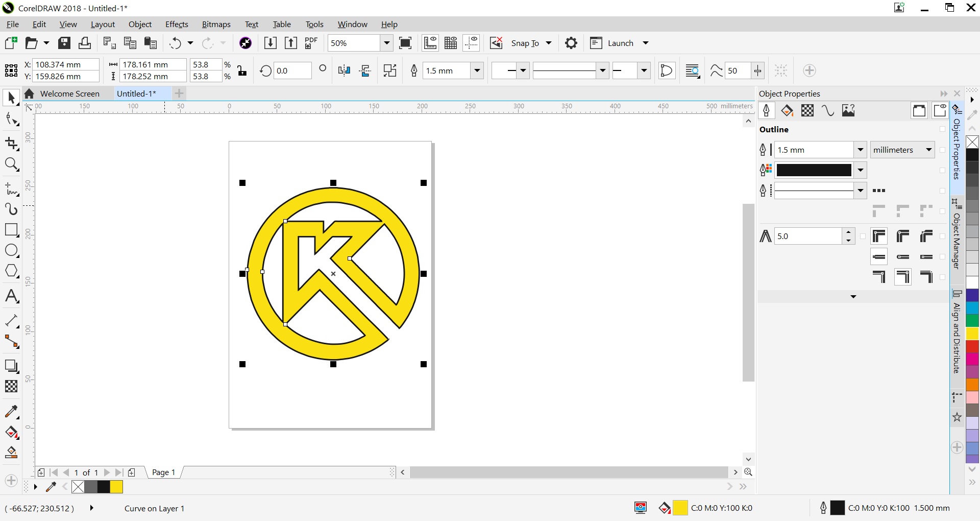Open Object Manager docker tab
This screenshot has height=521, width=980.
(957, 234)
